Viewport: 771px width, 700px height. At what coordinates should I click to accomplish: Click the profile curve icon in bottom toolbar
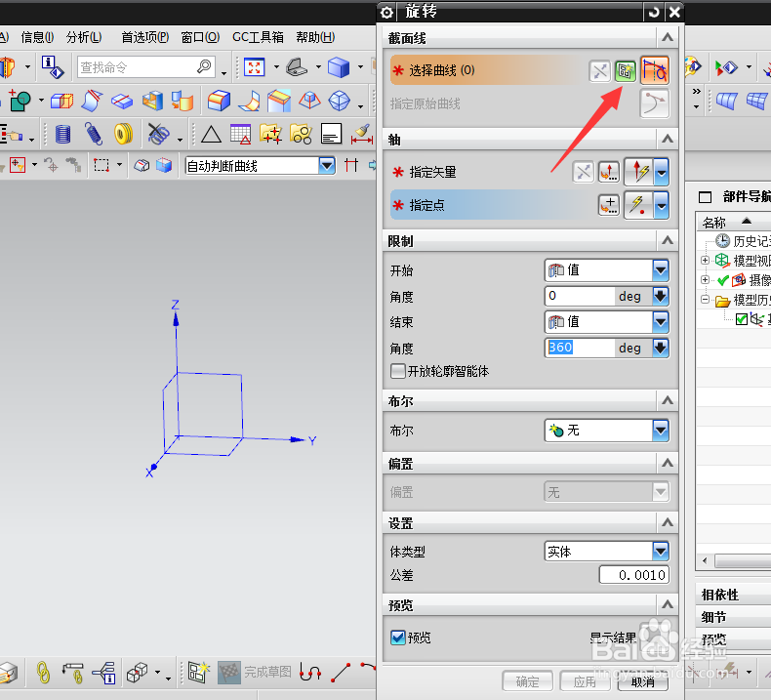(310, 672)
